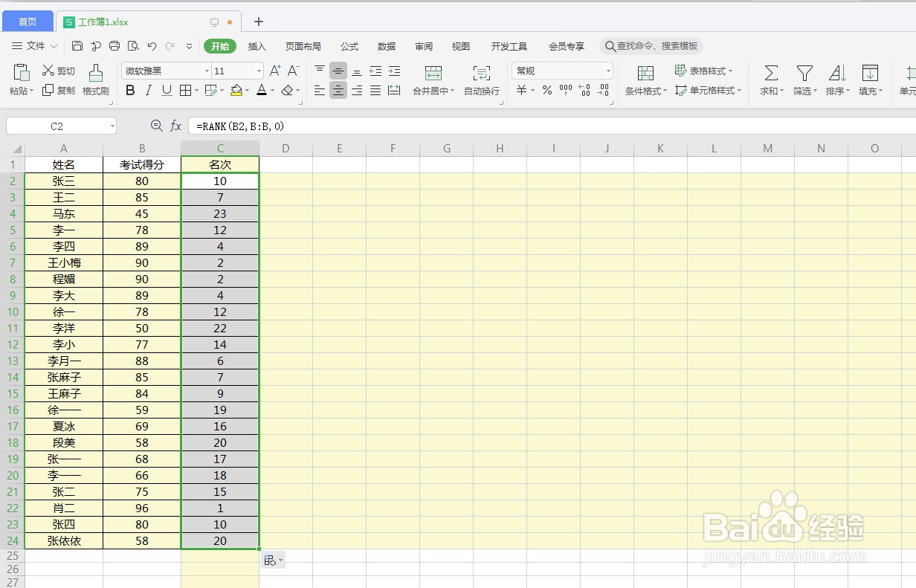
Task: Toggle middle vertical alignment
Action: point(338,71)
